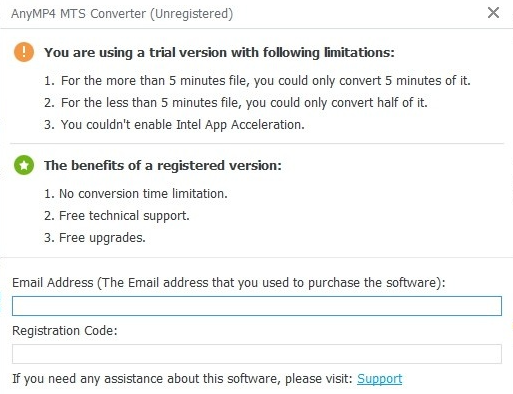Click the green star benefits icon
The height and width of the screenshot is (394, 513).
24,165
